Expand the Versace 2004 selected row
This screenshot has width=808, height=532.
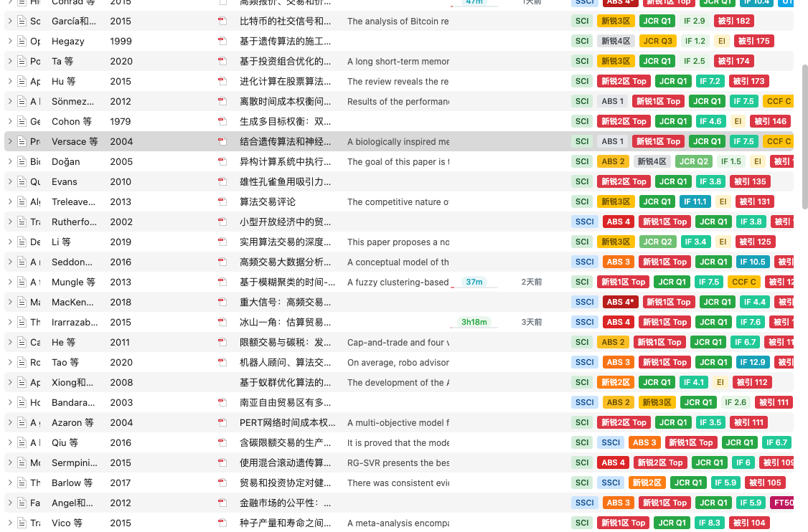(x=10, y=142)
